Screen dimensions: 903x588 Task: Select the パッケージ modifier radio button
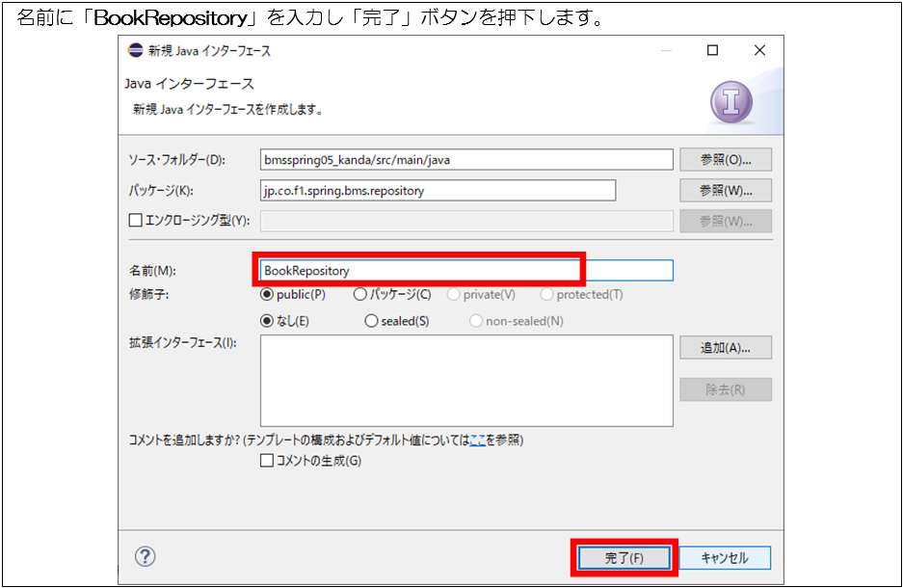pos(359,295)
